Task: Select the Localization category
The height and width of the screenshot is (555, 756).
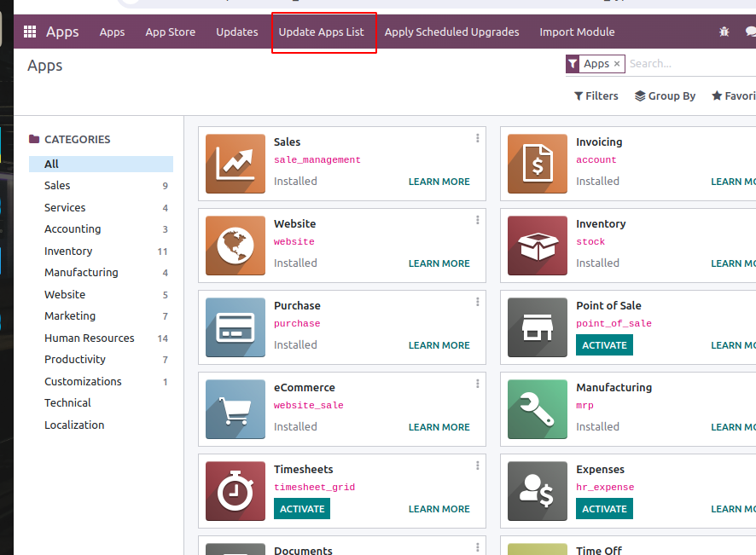Action: click(x=101, y=425)
